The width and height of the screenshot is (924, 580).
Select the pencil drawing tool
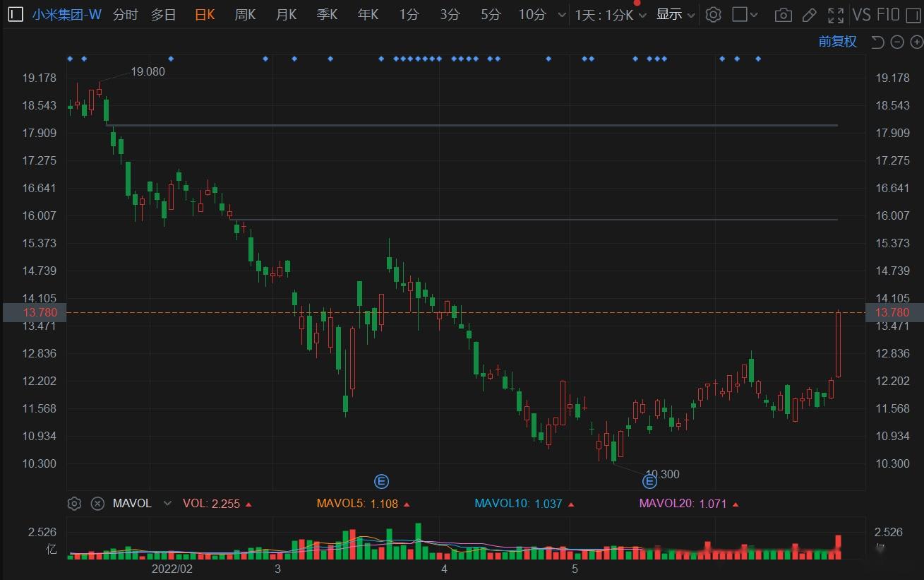[809, 14]
